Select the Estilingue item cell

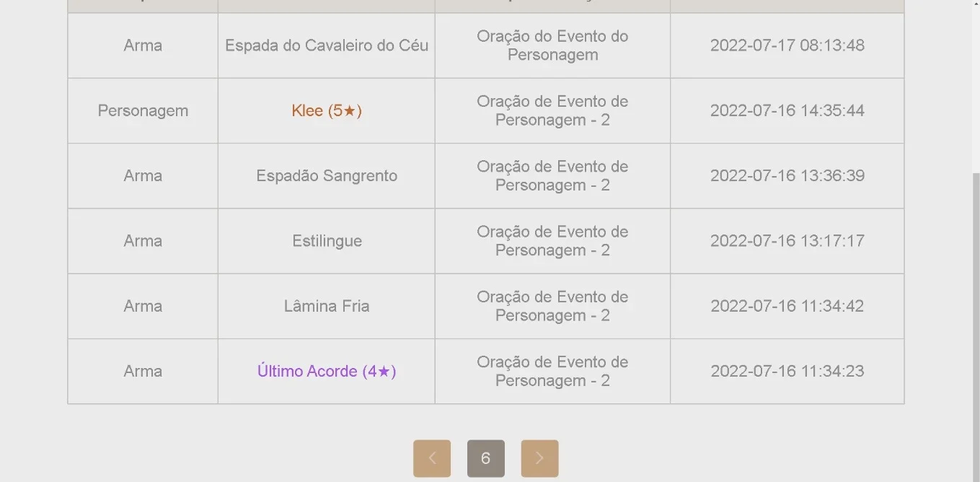pos(327,241)
